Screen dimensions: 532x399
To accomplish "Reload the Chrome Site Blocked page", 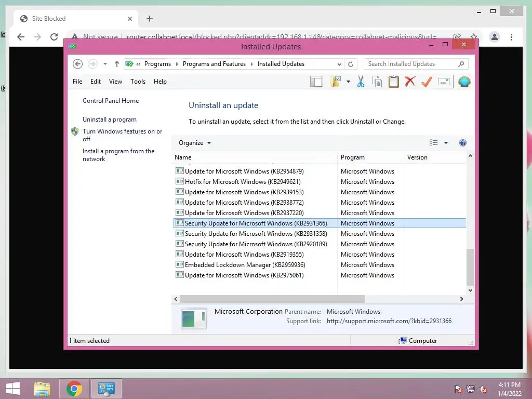I will tap(54, 37).
